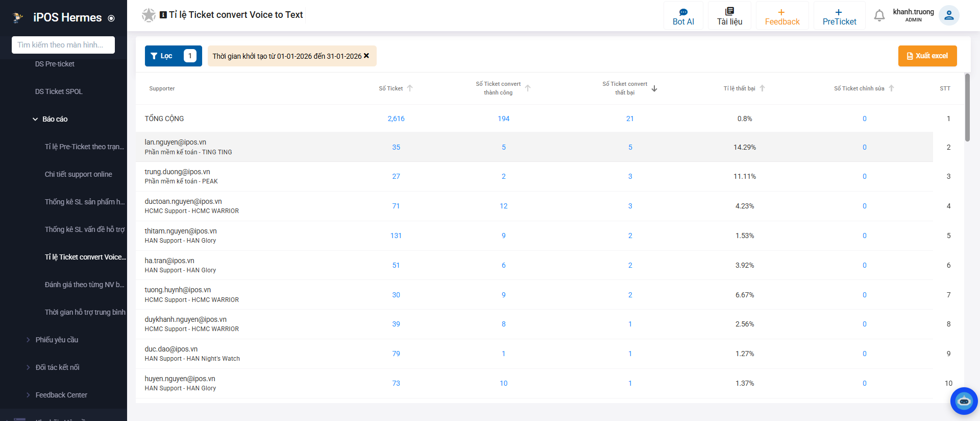Click the favorite star icon beside title
Screen dimensions: 980x421
[149, 15]
